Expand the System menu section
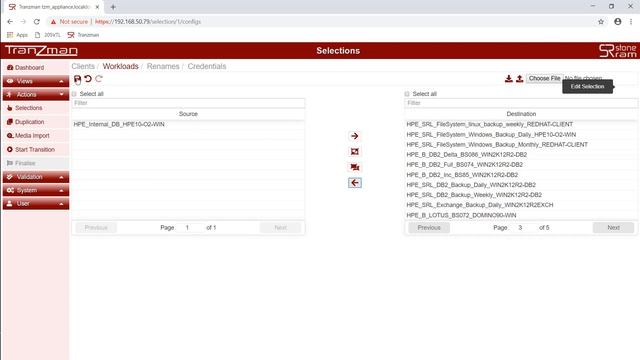 [x=36, y=190]
